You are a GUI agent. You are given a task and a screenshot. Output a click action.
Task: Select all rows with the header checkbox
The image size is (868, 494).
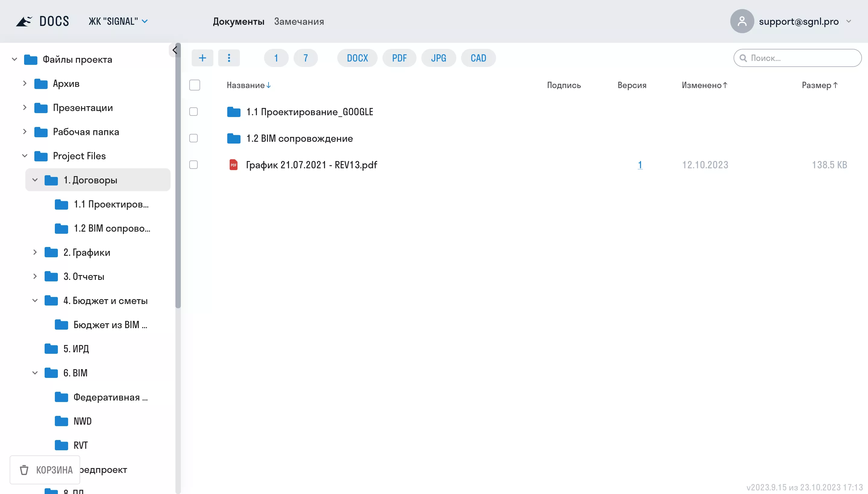tap(195, 85)
